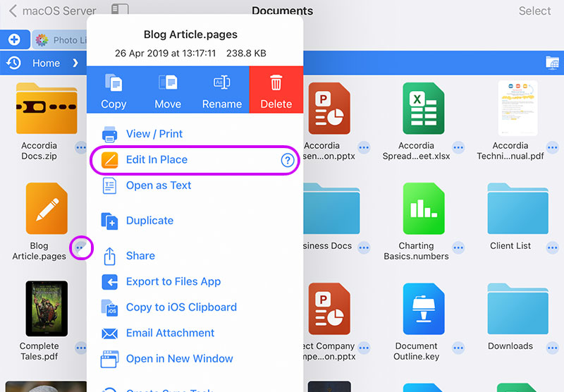Delete the Blog Article.pages file
Screen dimensions: 564x392
click(x=276, y=90)
